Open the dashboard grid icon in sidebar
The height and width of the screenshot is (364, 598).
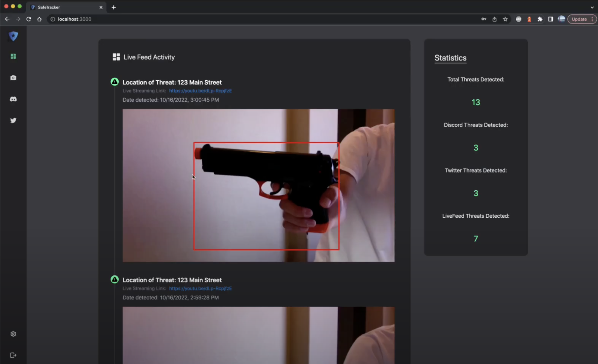[x=13, y=56]
